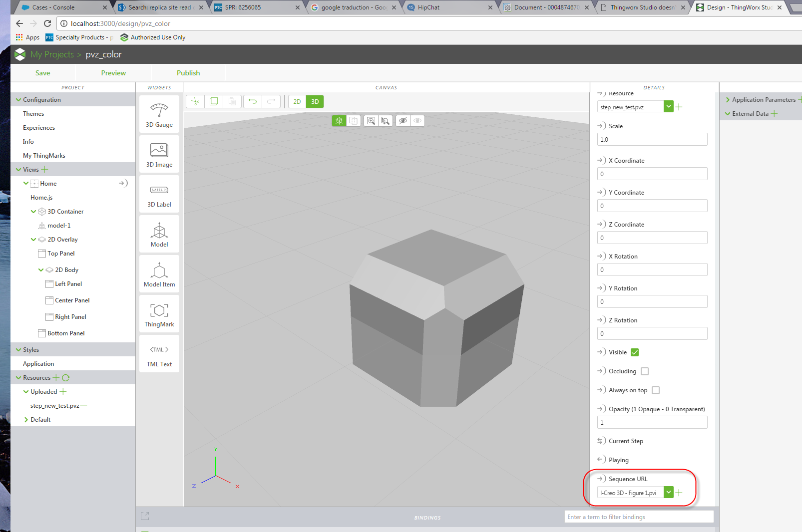Screen dimensions: 802x532
Task: Click the filter bindings search field
Action: click(639, 517)
